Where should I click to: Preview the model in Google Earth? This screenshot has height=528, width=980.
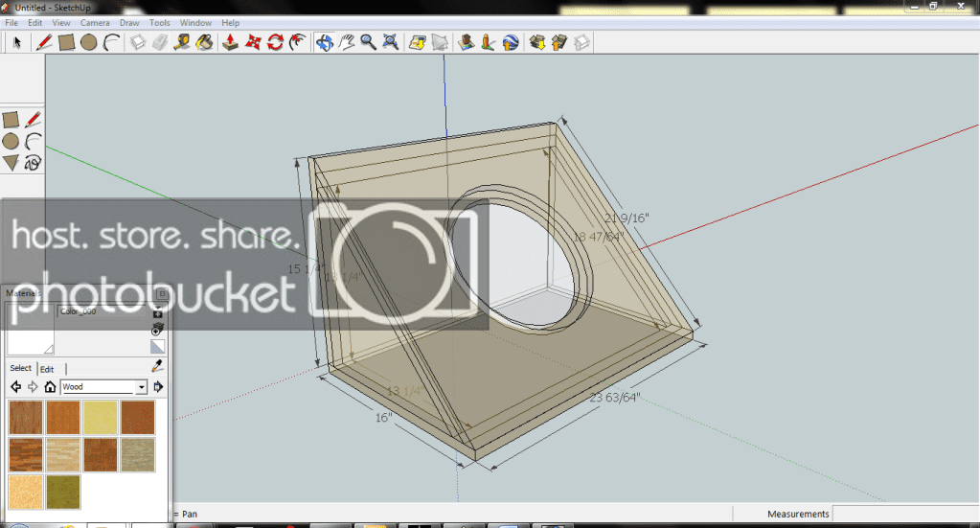511,42
